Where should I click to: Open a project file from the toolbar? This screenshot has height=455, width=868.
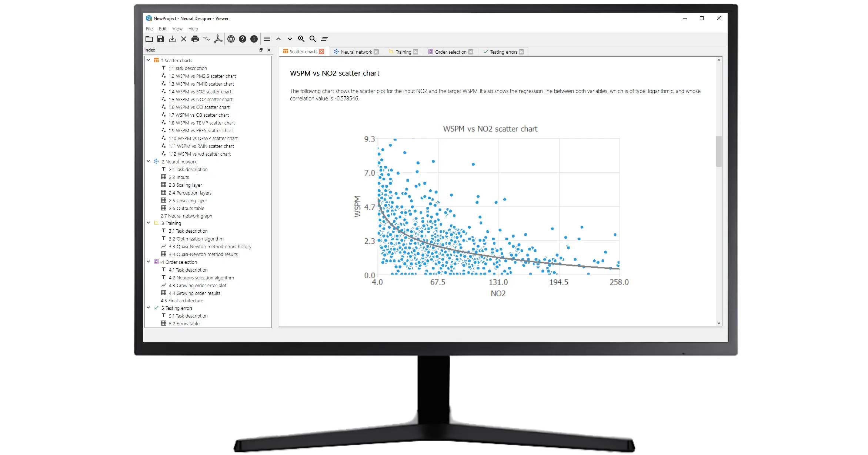pos(149,39)
